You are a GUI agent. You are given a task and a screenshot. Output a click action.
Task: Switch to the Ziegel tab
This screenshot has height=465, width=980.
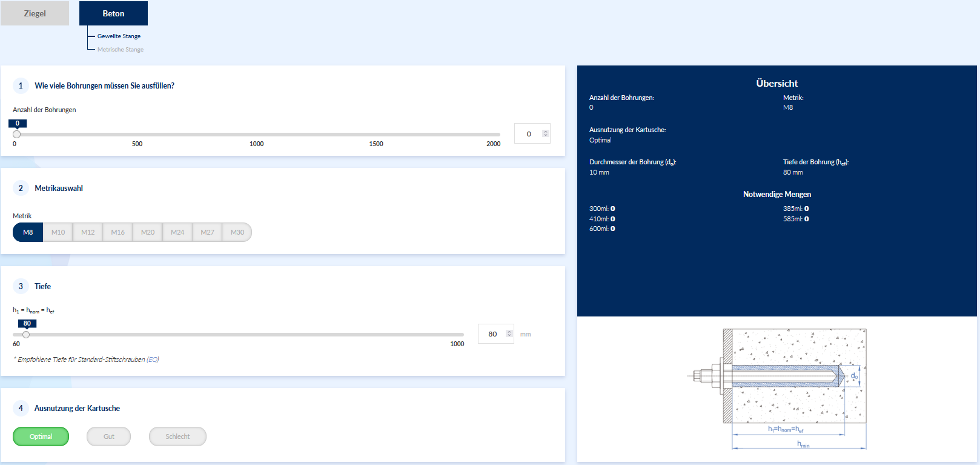(35, 13)
